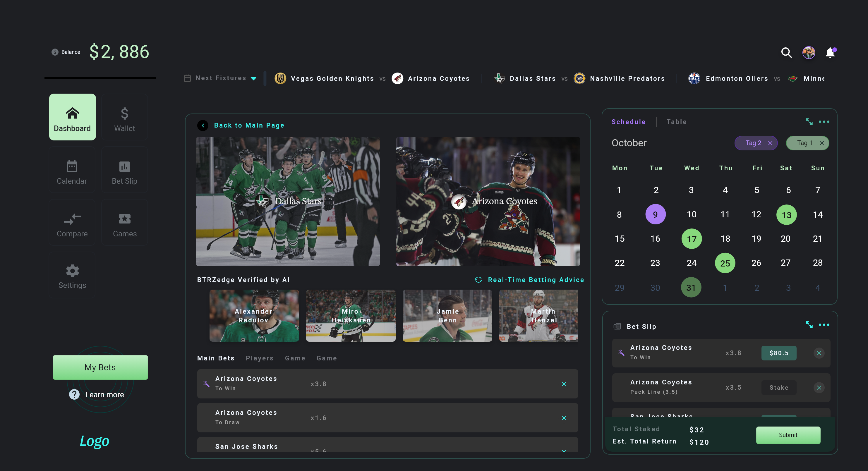868x471 pixels.
Task: Open Jamie Benn player thumbnail
Action: [447, 316]
